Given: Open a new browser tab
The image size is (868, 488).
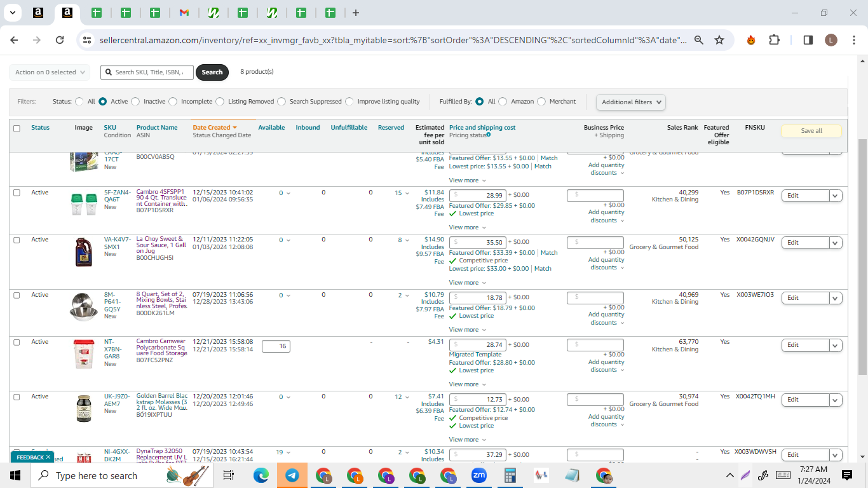Looking at the screenshot, I should point(356,13).
